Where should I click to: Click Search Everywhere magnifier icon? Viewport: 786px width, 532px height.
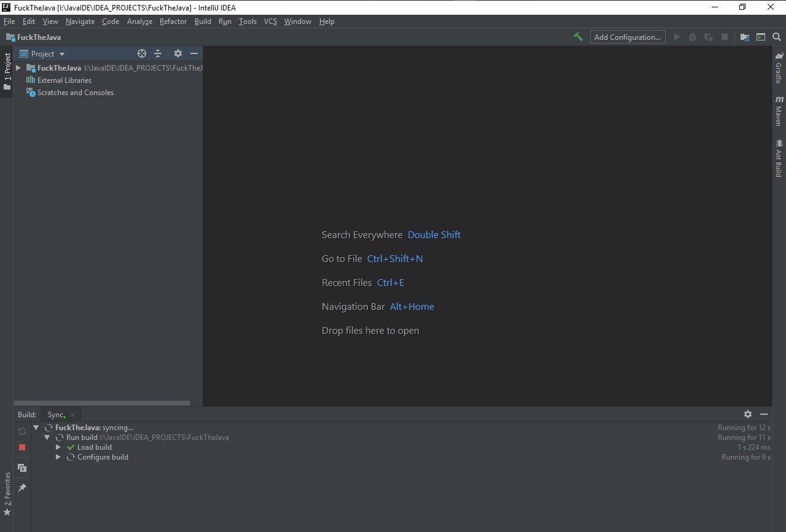pyautogui.click(x=777, y=37)
